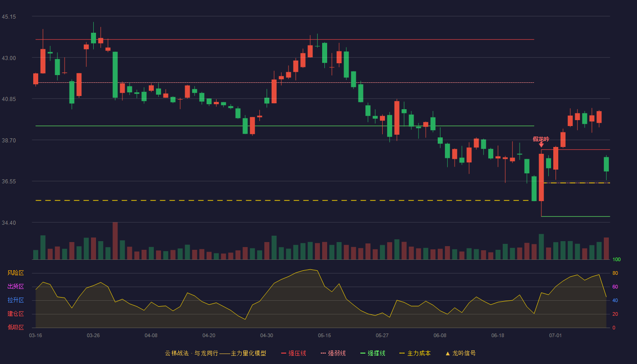Click the 04-20 date label
Image resolution: width=637 pixels, height=364 pixels.
[209, 335]
